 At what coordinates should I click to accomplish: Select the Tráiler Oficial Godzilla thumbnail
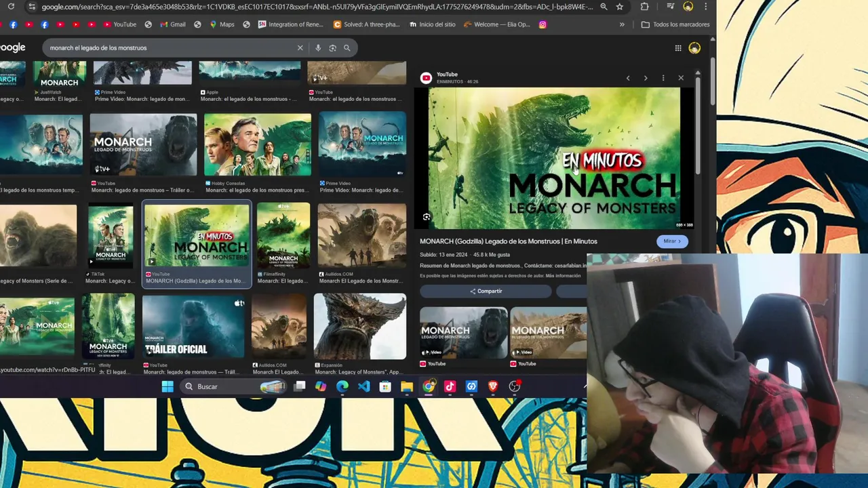(193, 326)
